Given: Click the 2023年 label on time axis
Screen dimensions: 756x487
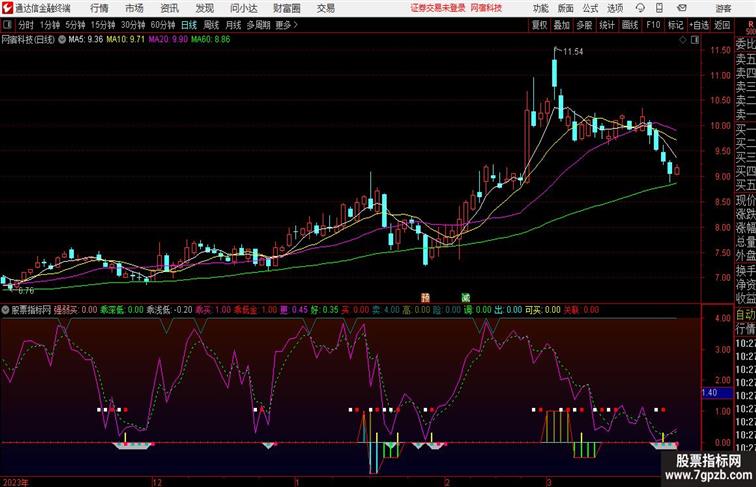Looking at the screenshot, I should tap(15, 482).
